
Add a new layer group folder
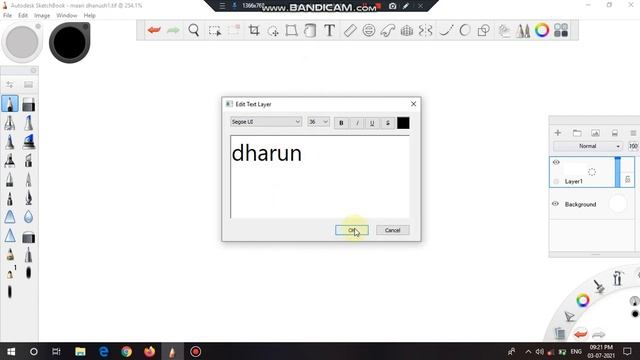tap(577, 133)
